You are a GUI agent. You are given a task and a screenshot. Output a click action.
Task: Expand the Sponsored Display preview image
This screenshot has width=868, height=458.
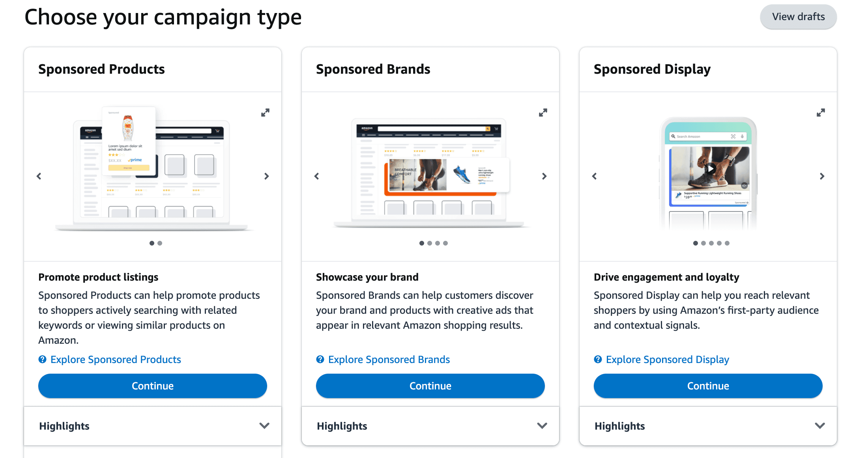pyautogui.click(x=821, y=113)
